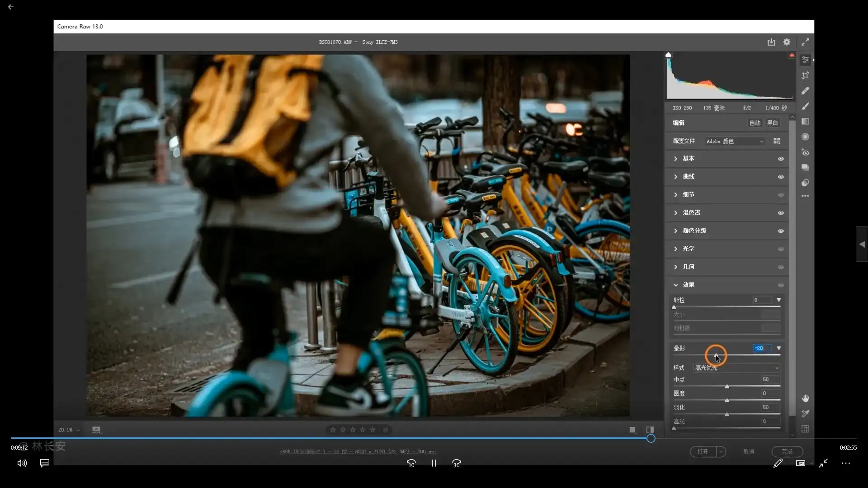Toggle visibility eye for 混色器 panel
The width and height of the screenshot is (868, 488).
point(781,213)
